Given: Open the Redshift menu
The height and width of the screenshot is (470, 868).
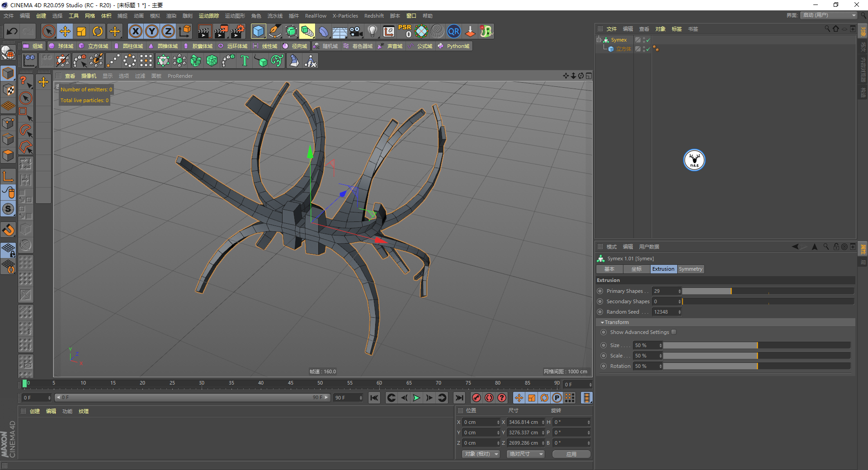Looking at the screenshot, I should tap(374, 16).
